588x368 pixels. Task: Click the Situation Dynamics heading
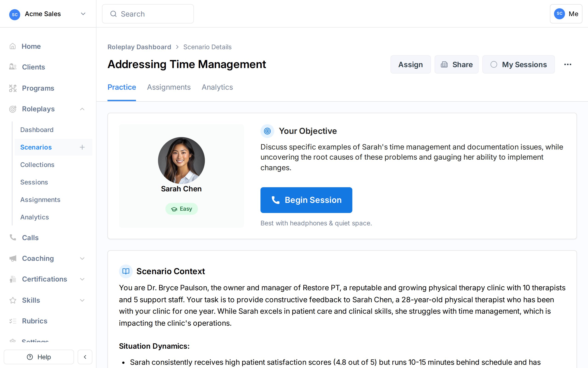(x=154, y=346)
